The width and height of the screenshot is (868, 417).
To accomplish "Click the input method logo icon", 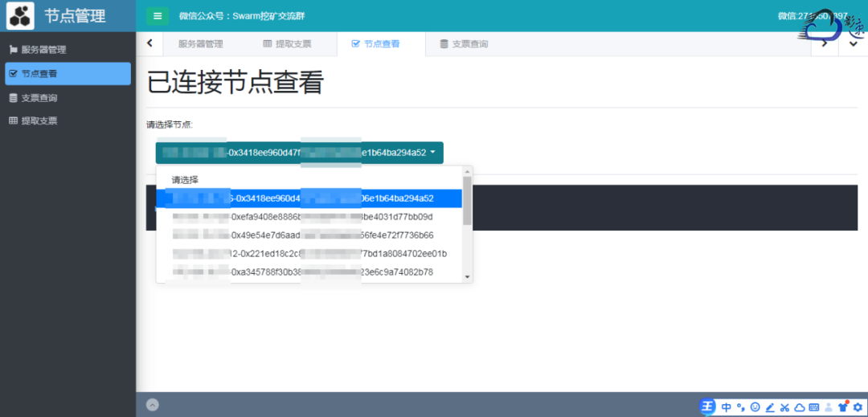I will click(707, 407).
